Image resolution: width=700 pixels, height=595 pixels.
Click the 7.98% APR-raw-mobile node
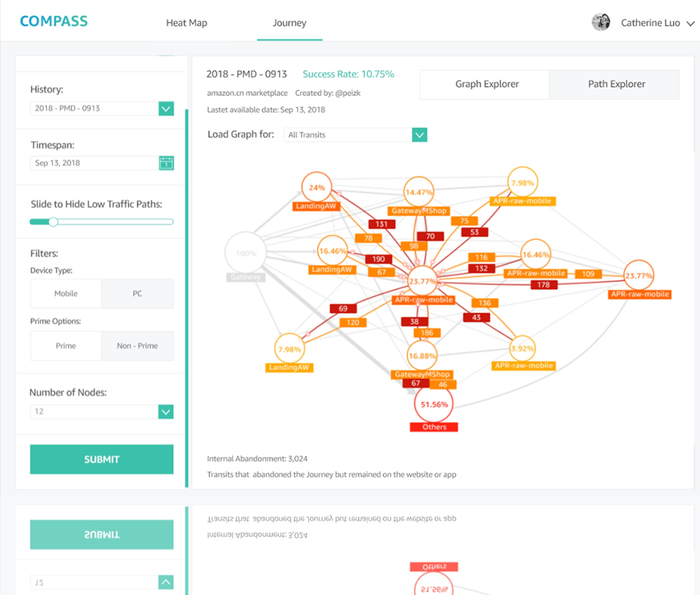522,183
